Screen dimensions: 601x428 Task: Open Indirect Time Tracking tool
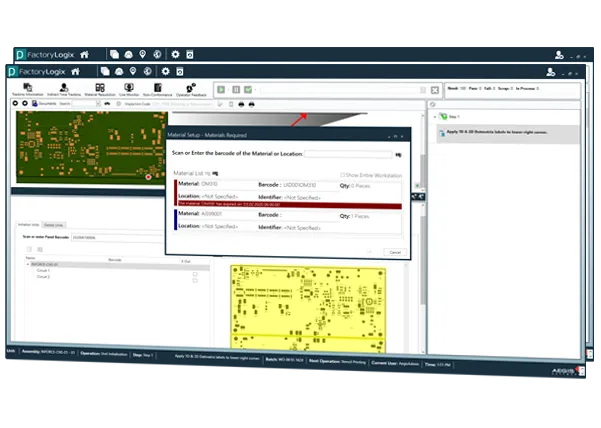click(x=64, y=90)
